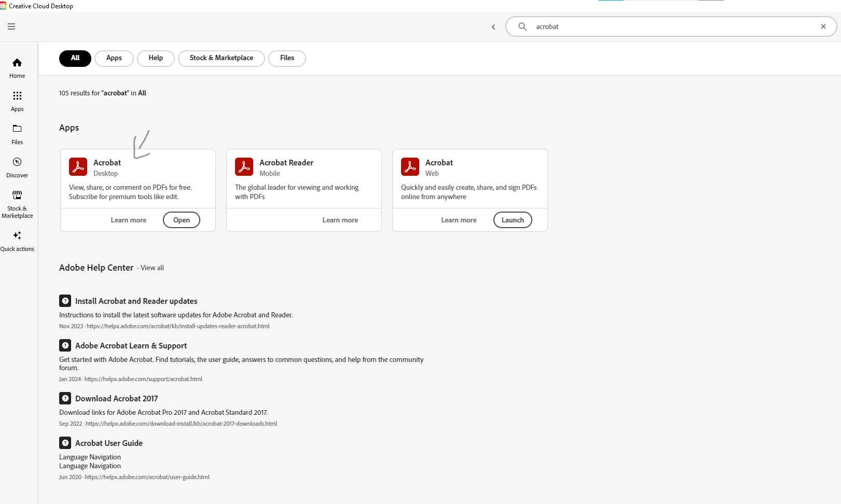Click the acrobat-2017-downloads.html URL text
This screenshot has width=841, height=504.
pos(182,424)
